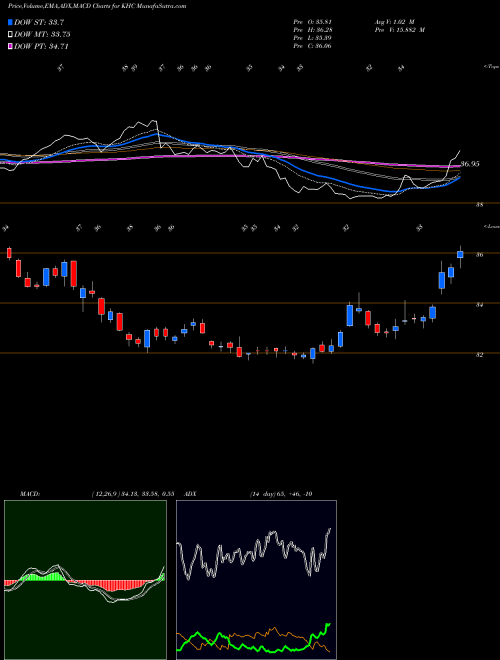The image size is (500, 660).
Task: Select the 'DOW PT: 34.71' legend label
Action: [x=41, y=46]
